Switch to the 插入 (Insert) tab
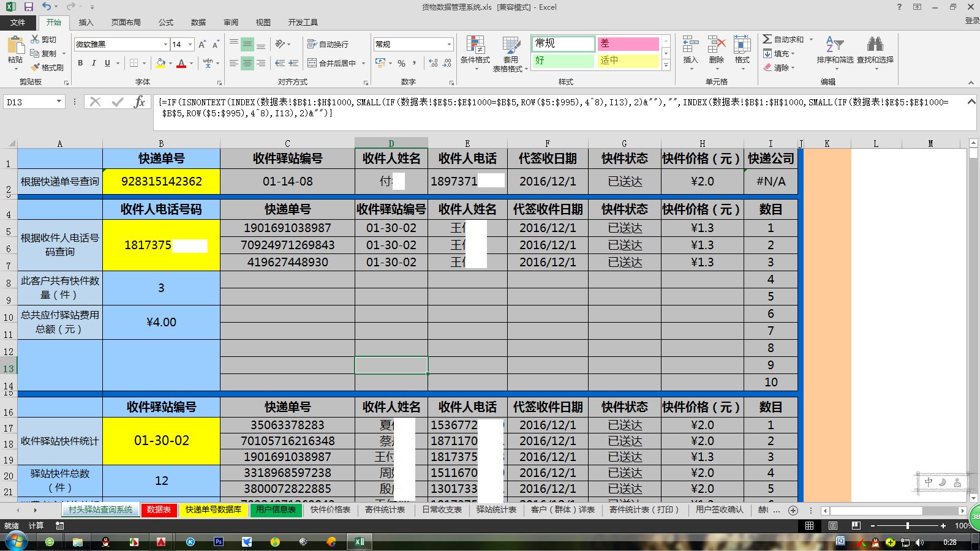980x551 pixels. point(86,22)
